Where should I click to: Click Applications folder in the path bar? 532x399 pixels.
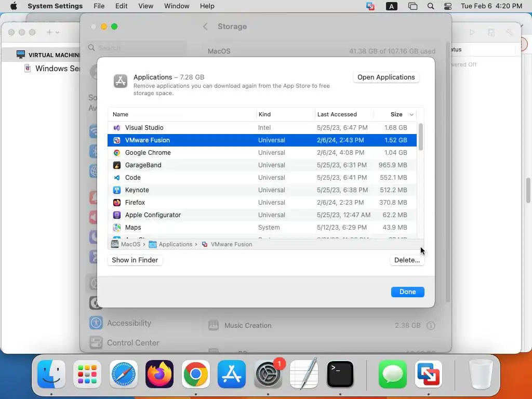point(170,244)
